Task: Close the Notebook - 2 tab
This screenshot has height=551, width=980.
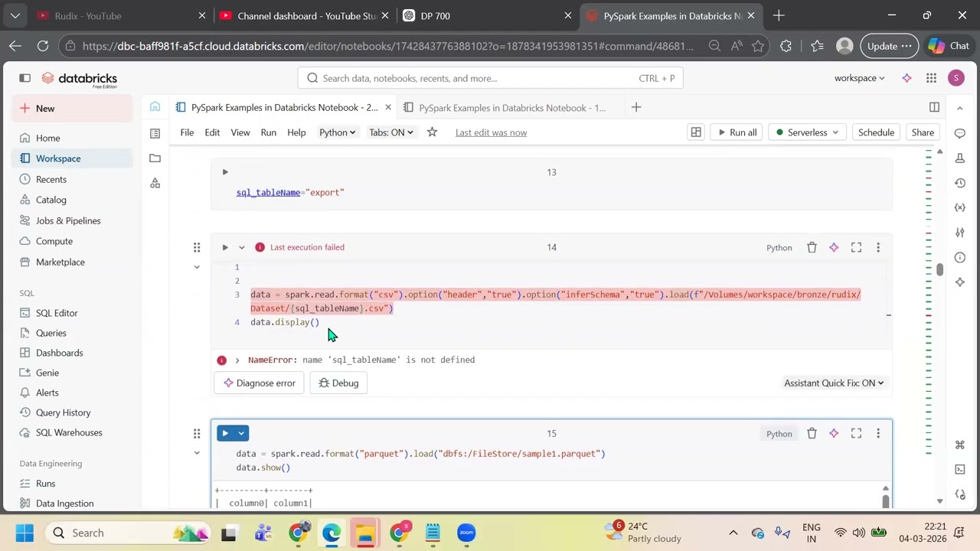Action: pos(388,107)
